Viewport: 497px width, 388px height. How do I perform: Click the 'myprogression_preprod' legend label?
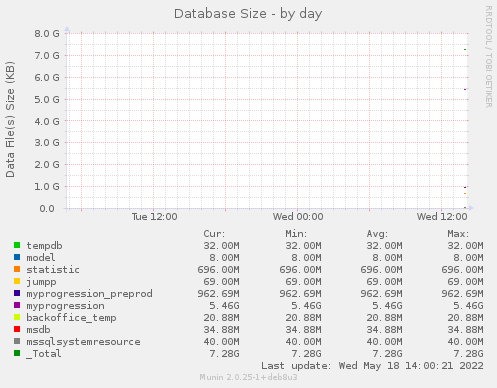[89, 294]
